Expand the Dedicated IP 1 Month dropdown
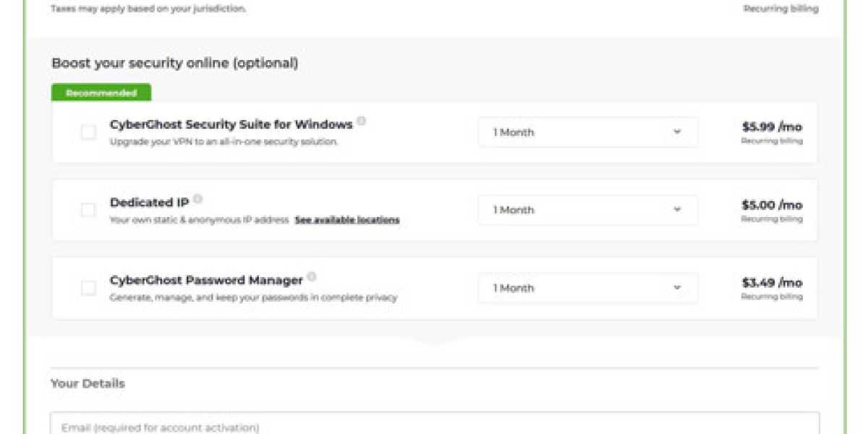868x434 pixels. pyautogui.click(x=587, y=210)
